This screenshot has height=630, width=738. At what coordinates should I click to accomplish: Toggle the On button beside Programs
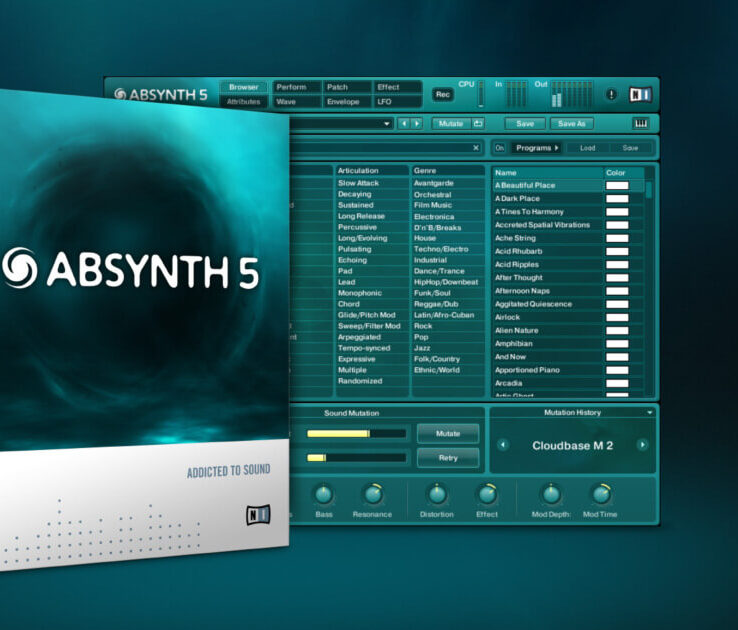pos(499,148)
